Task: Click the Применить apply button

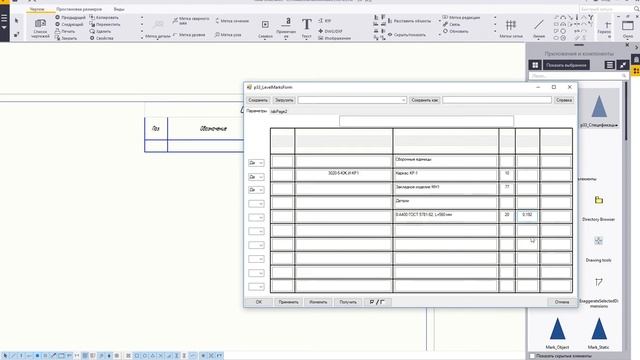Action: tap(288, 302)
